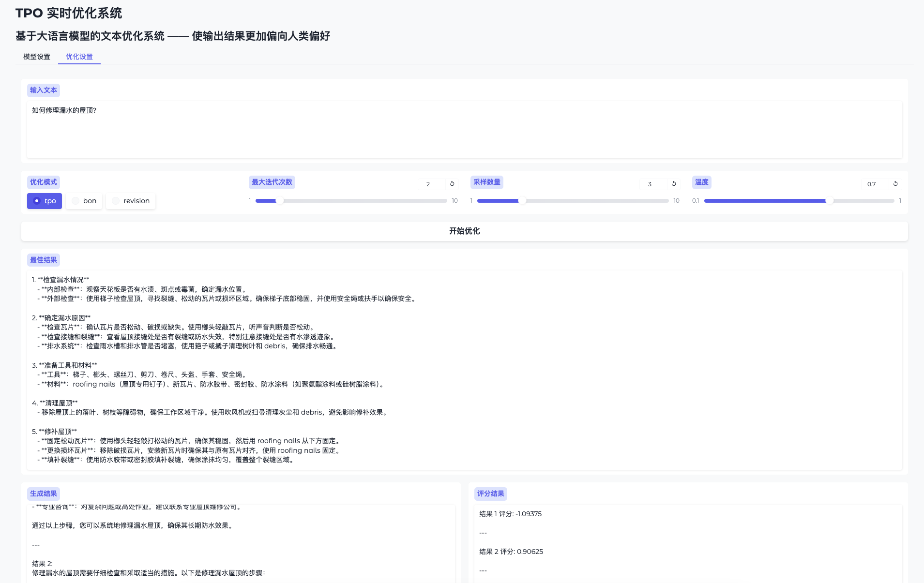The width and height of the screenshot is (924, 583).
Task: Click the 优化模式 label badge
Action: point(43,182)
